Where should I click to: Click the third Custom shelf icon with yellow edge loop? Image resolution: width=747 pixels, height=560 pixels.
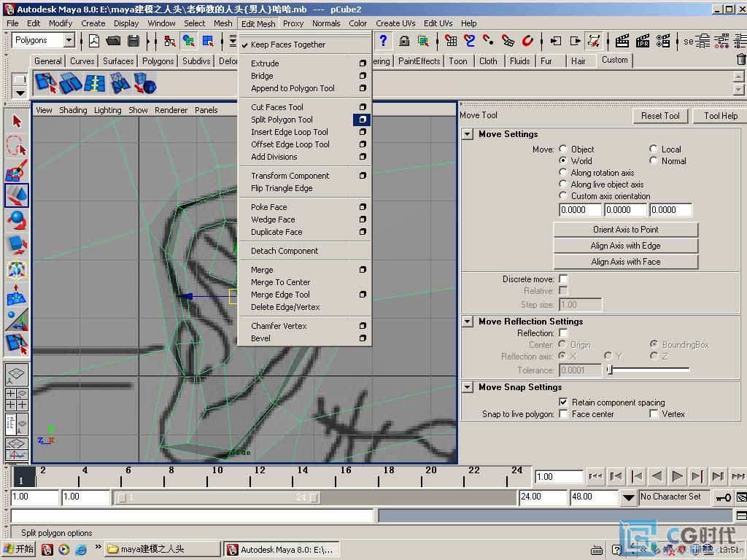click(x=95, y=83)
